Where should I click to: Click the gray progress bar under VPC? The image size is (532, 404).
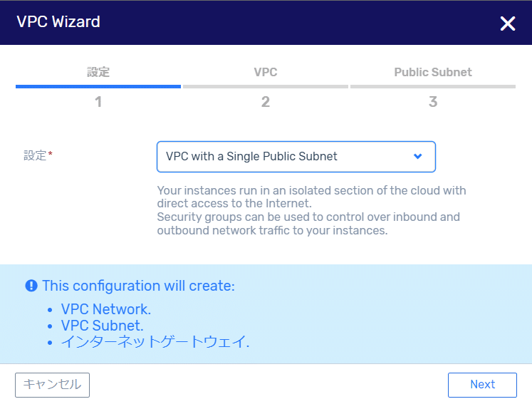coord(266,87)
